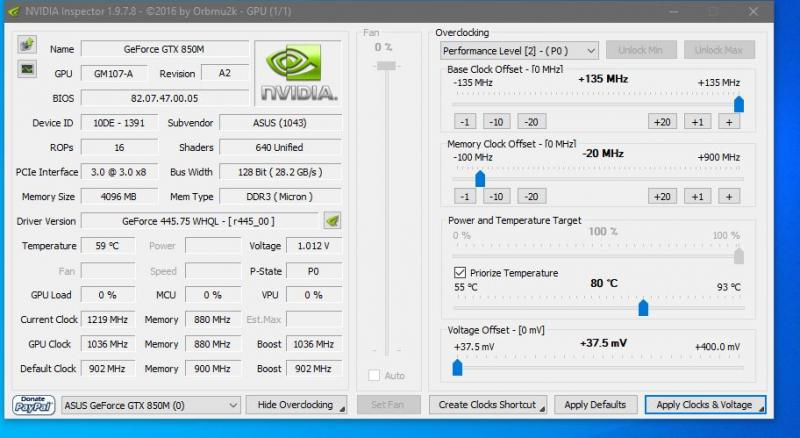Click the NVIDIA Inspector title bar icon

[x=14, y=11]
